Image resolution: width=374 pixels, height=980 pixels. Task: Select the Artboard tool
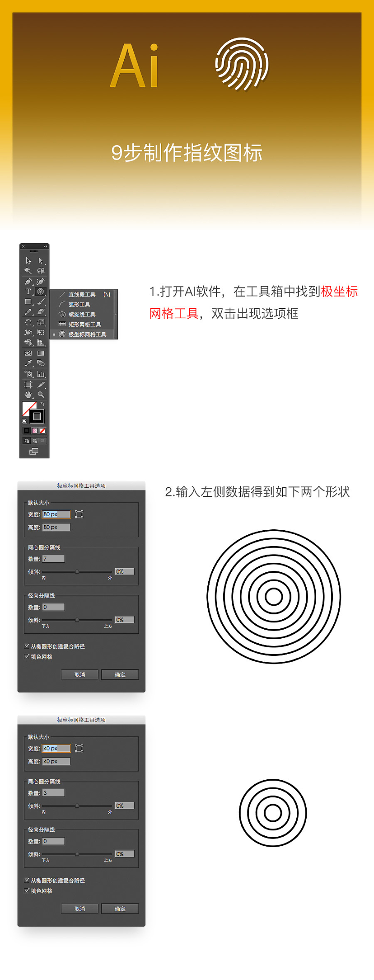(28, 385)
